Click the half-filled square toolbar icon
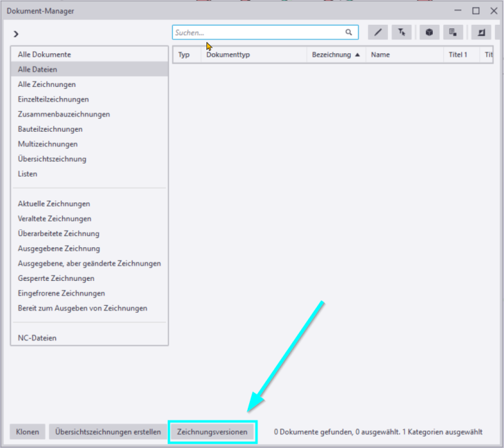504x448 pixels. pyautogui.click(x=481, y=32)
